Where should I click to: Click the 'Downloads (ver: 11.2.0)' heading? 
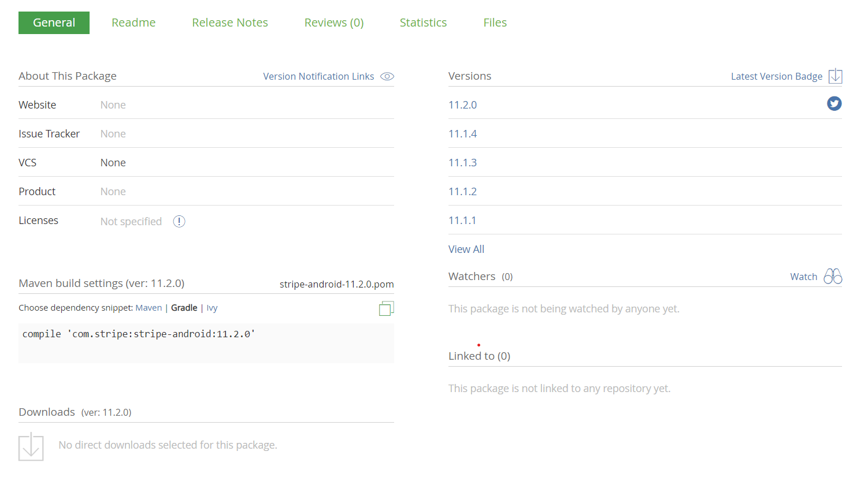pyautogui.click(x=75, y=412)
